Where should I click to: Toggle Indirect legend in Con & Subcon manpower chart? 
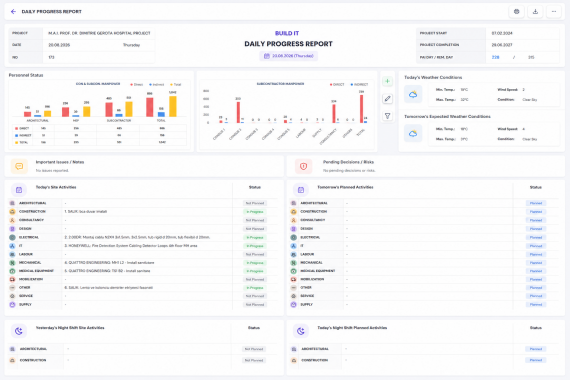[157, 84]
